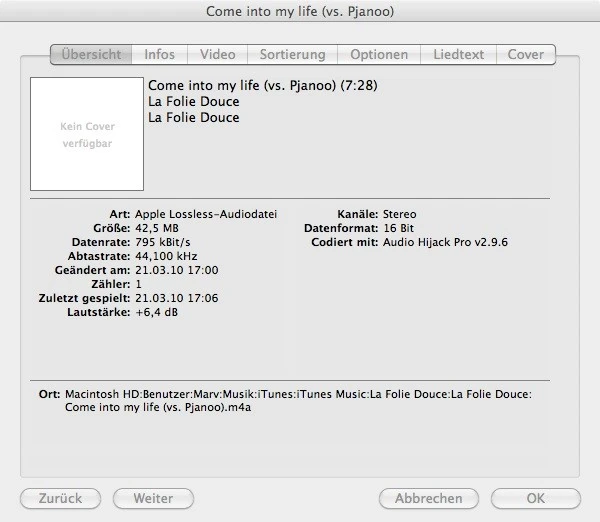
Task: Open the Infos tab
Action: (159, 54)
